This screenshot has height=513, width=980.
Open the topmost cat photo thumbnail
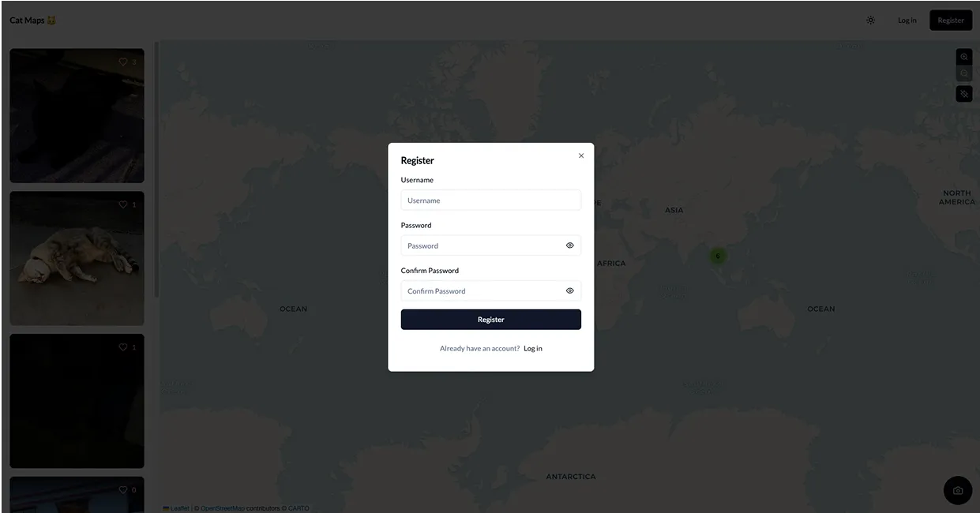(x=77, y=116)
